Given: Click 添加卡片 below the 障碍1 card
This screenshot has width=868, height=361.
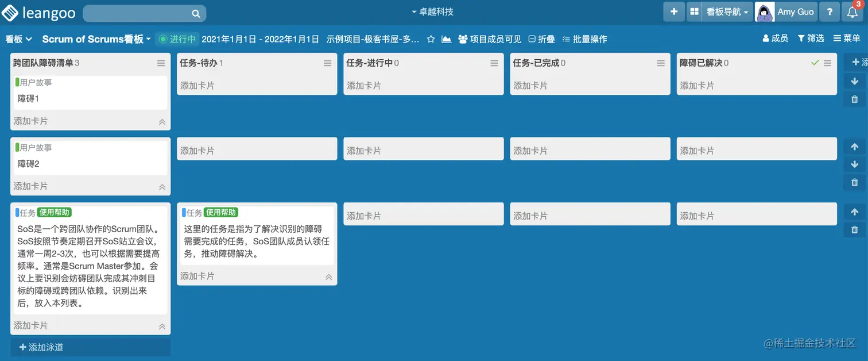Looking at the screenshot, I should point(31,121).
